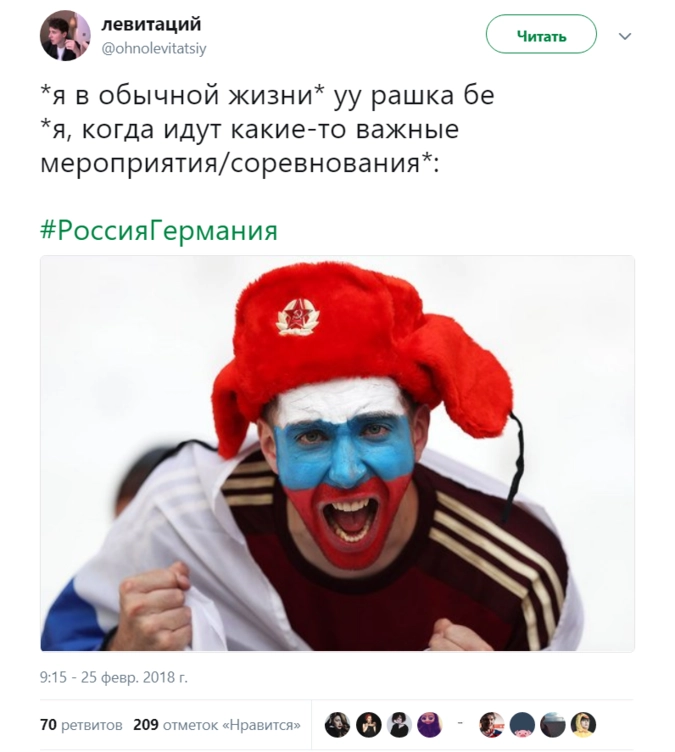Viewport: 675px width, 752px height.
Task: Open the first liker avatar with long hair
Action: coord(337,724)
